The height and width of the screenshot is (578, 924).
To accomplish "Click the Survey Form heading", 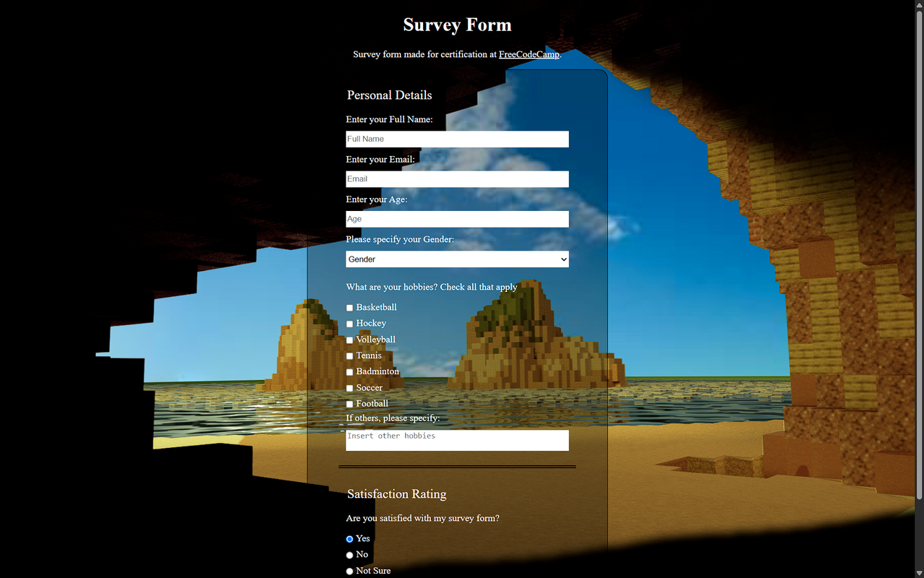I will pyautogui.click(x=457, y=25).
